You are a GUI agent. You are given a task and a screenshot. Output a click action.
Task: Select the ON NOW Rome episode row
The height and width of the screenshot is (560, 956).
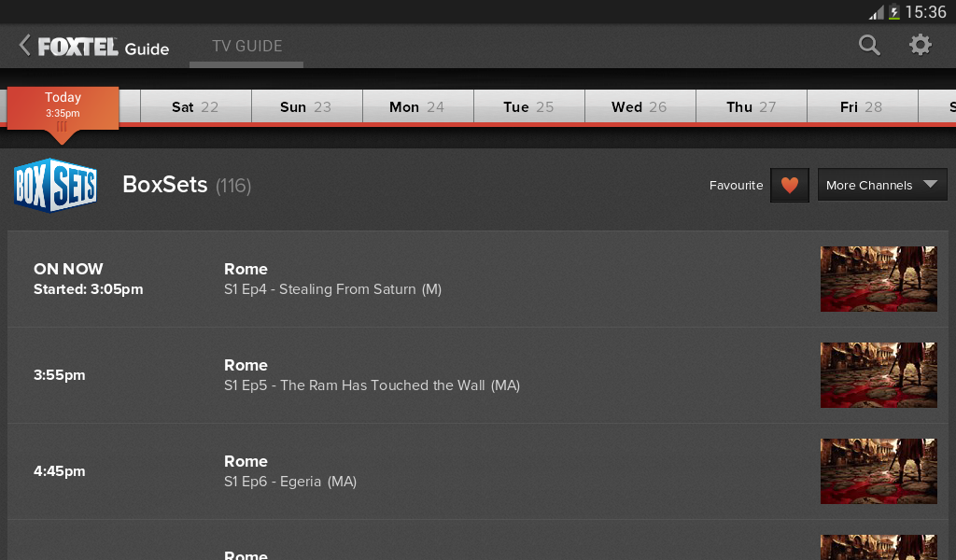tap(420, 279)
